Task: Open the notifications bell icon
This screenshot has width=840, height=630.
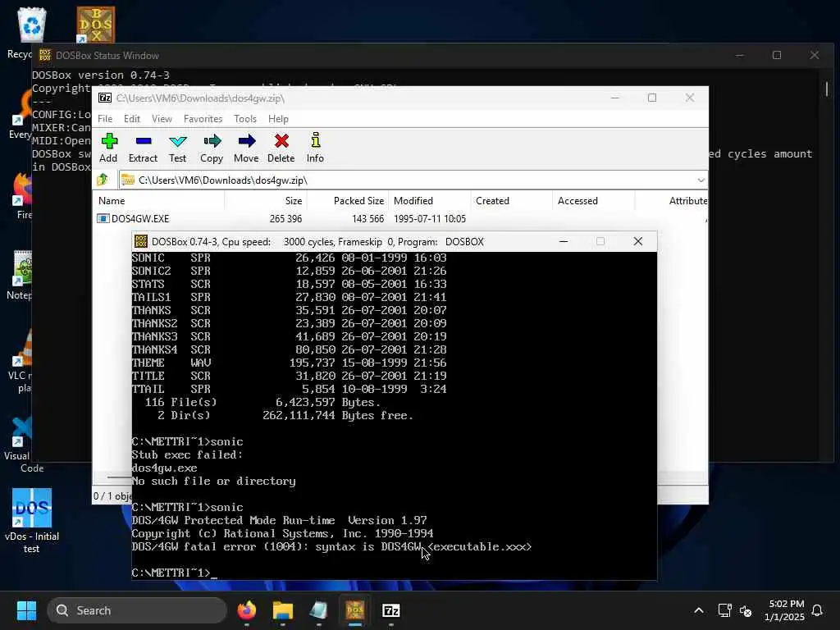Action: (818, 610)
